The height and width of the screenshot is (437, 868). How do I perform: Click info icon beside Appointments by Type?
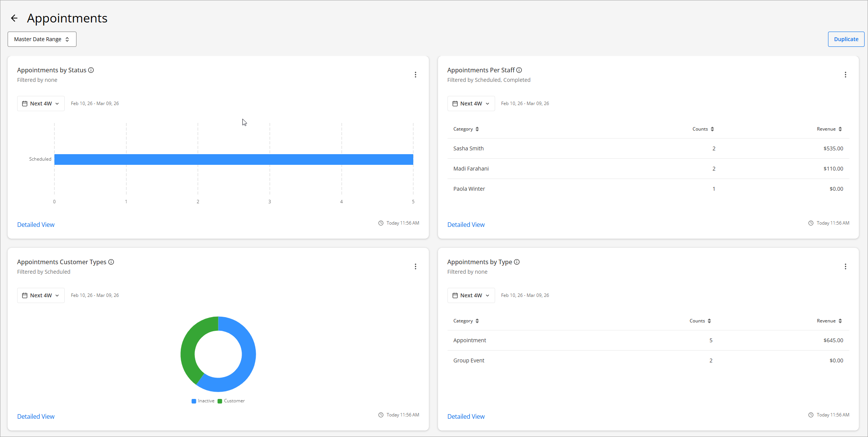(517, 262)
